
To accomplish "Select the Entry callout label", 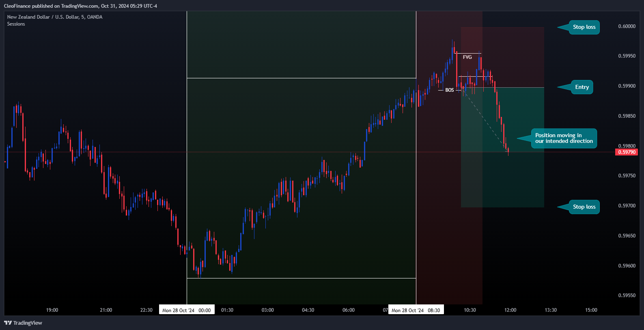I will [x=582, y=87].
